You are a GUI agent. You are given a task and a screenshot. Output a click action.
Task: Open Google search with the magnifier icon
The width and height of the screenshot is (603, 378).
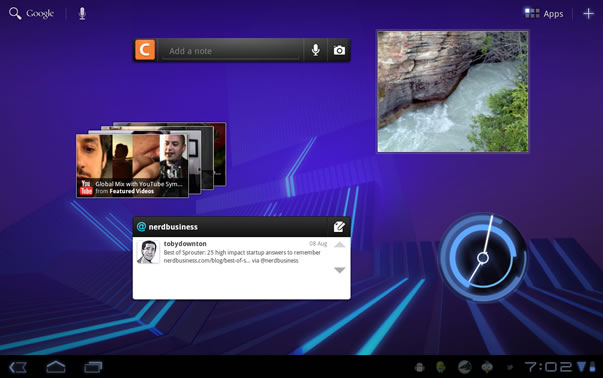(15, 13)
